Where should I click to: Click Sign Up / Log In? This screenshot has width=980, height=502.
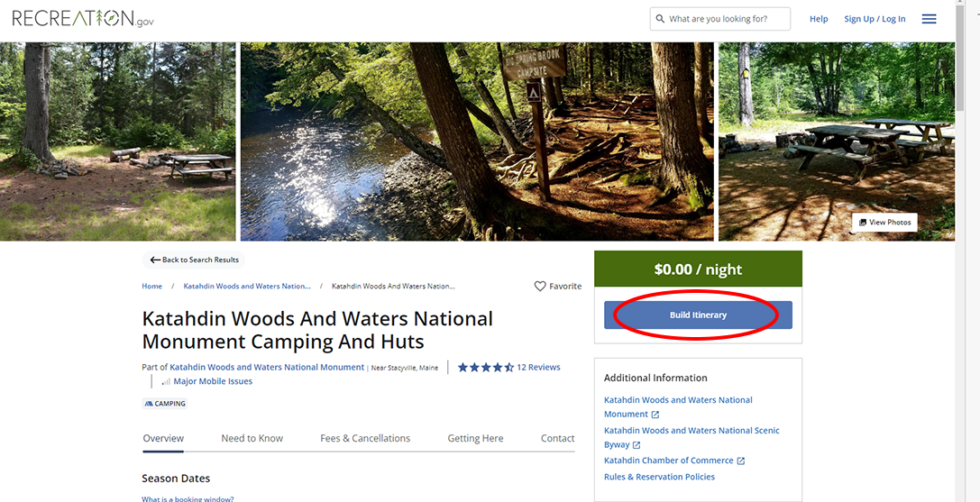[875, 19]
